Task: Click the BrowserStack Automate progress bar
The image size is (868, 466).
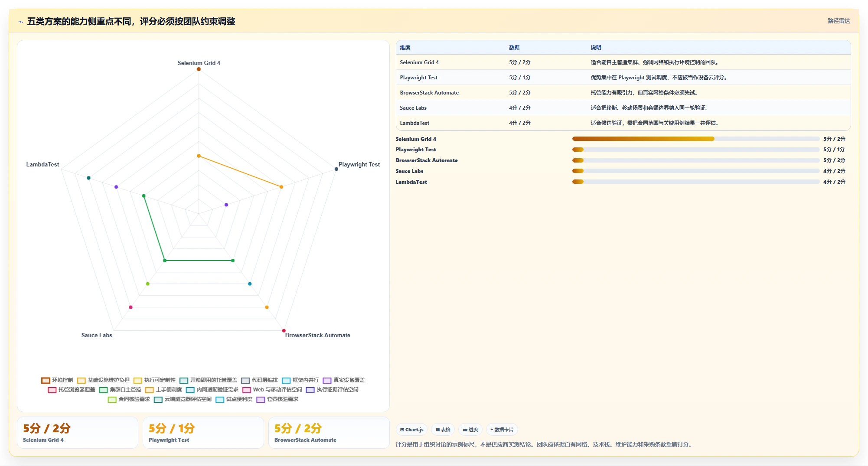Action: click(x=695, y=160)
